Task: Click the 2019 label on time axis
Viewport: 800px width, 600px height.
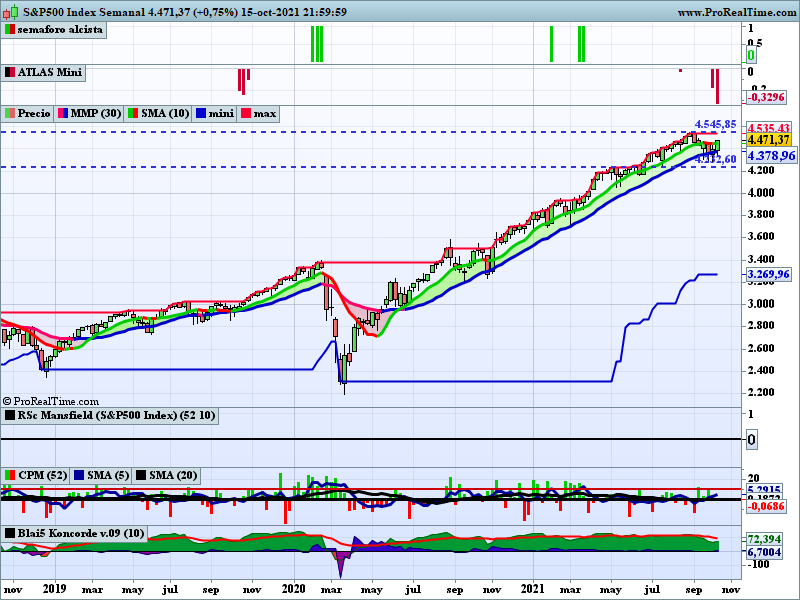Action: 55,589
